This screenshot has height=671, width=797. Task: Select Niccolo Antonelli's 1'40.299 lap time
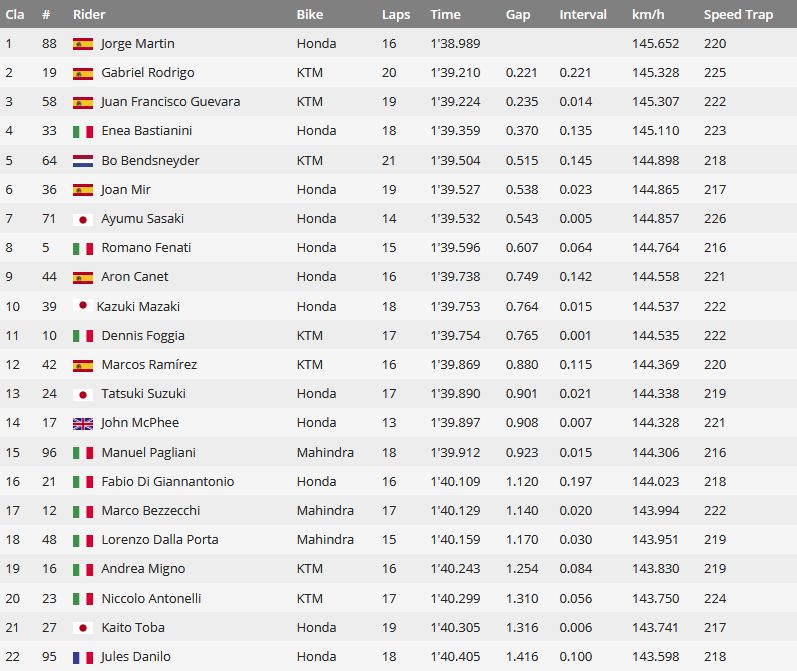click(x=455, y=598)
